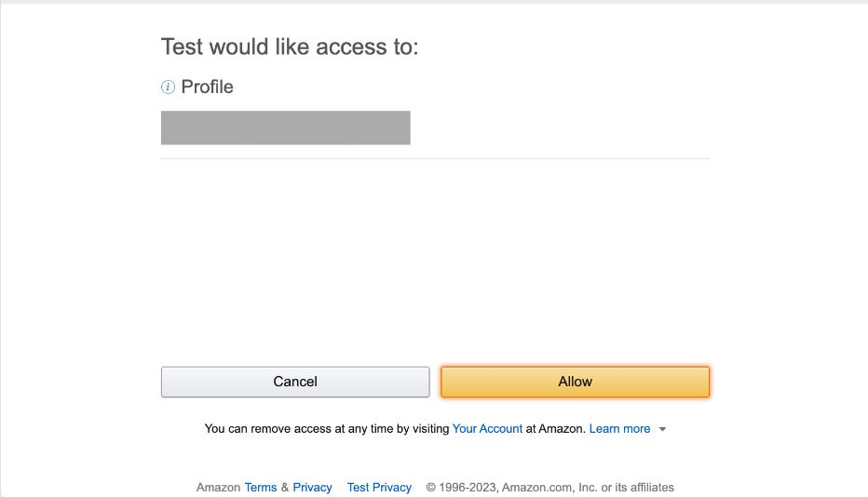Open the Learn more link

point(619,429)
